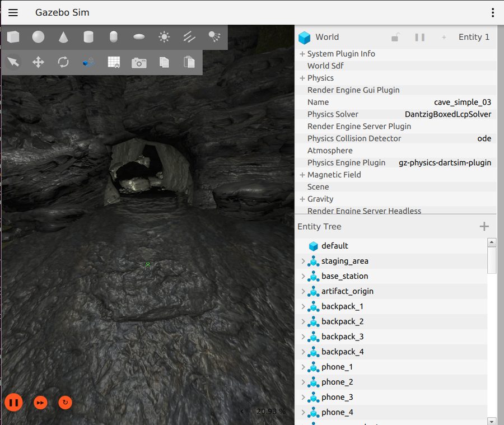Screen dimensions: 504x425
Task: Expand the backpack_4 tree node
Action: click(303, 352)
